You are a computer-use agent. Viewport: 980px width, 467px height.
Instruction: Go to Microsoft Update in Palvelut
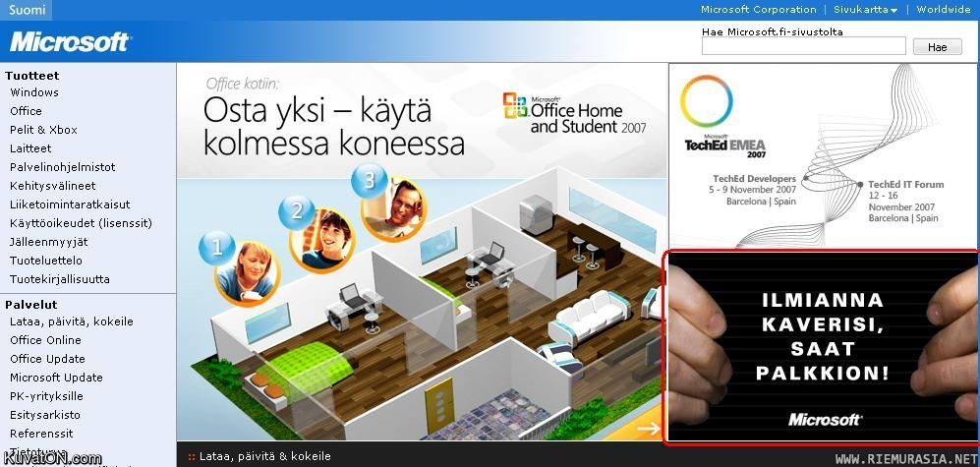pos(56,378)
